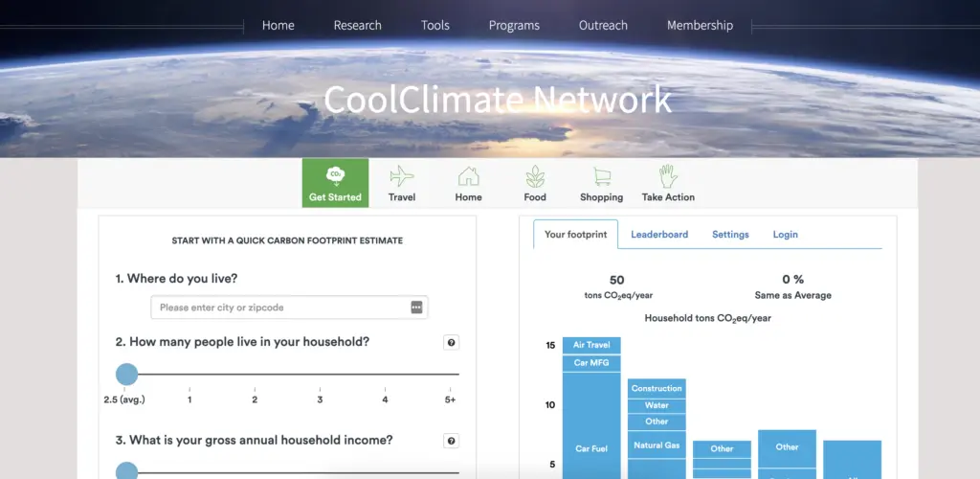
Task: Open the Programs menu
Action: tap(514, 26)
